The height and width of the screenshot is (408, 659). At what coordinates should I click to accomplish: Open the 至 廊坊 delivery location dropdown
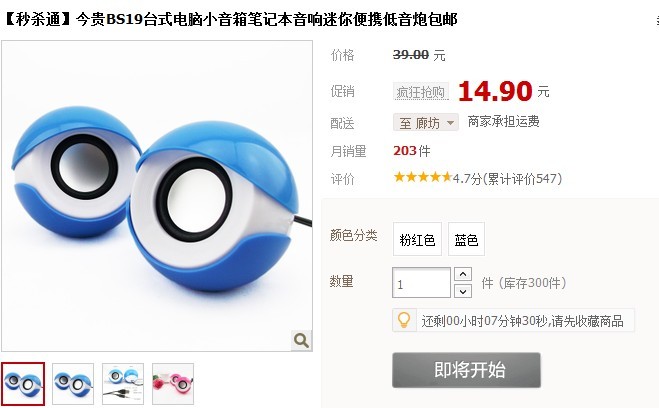tap(426, 123)
